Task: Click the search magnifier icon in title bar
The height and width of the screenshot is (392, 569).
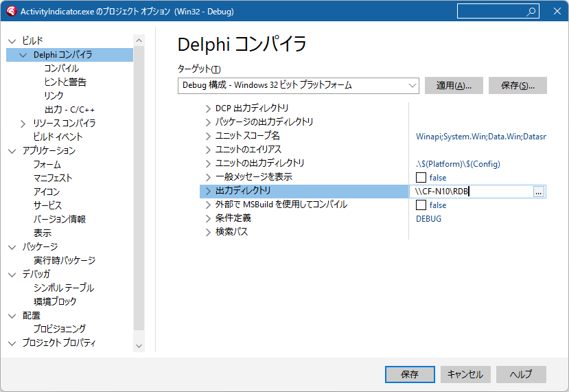Action: pos(531,12)
